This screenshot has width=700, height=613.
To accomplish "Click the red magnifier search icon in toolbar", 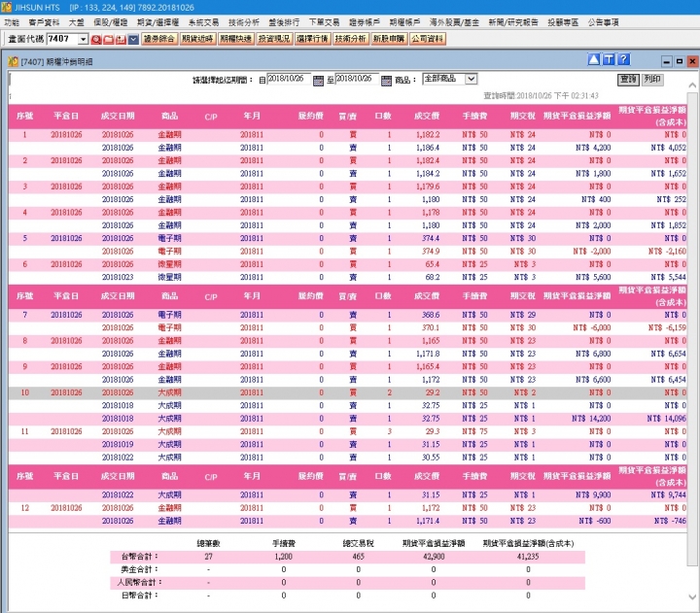I will [x=96, y=39].
